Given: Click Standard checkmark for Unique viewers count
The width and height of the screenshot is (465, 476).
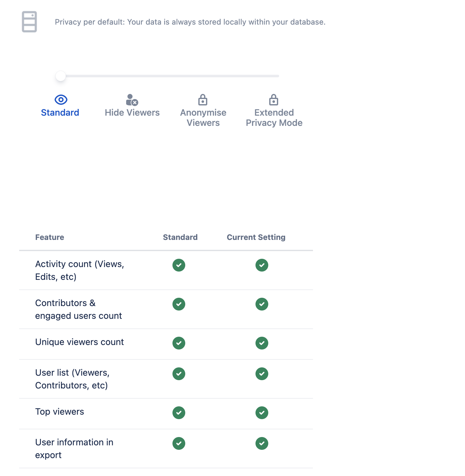Looking at the screenshot, I should (x=179, y=343).
